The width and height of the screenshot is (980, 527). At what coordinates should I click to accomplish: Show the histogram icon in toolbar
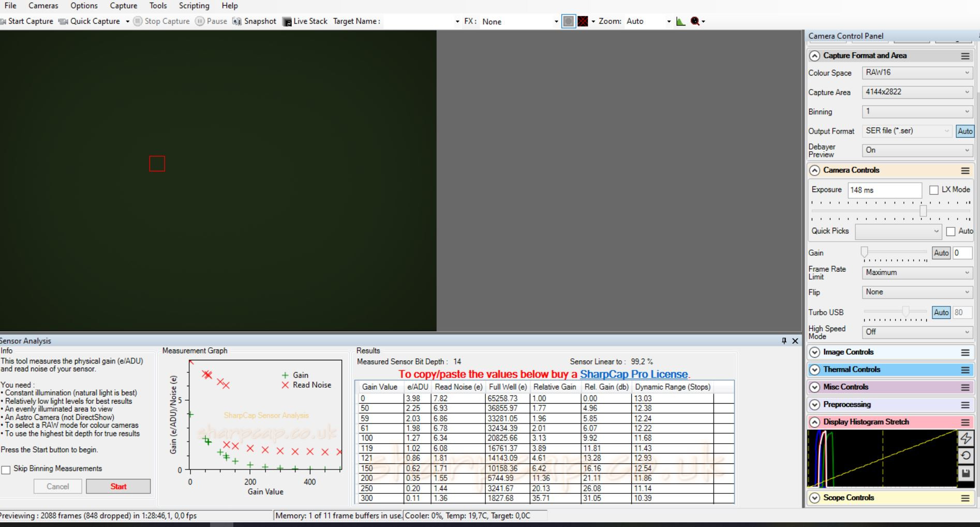tap(680, 21)
